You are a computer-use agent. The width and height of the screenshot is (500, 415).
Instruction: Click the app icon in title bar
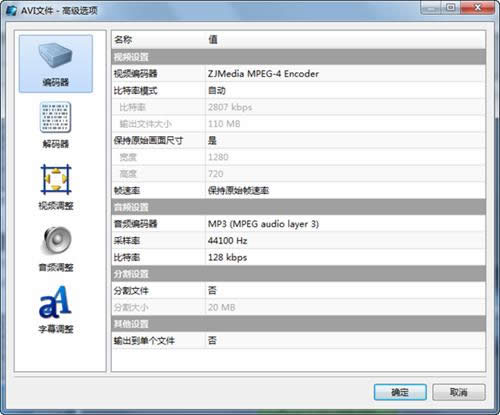[x=12, y=10]
